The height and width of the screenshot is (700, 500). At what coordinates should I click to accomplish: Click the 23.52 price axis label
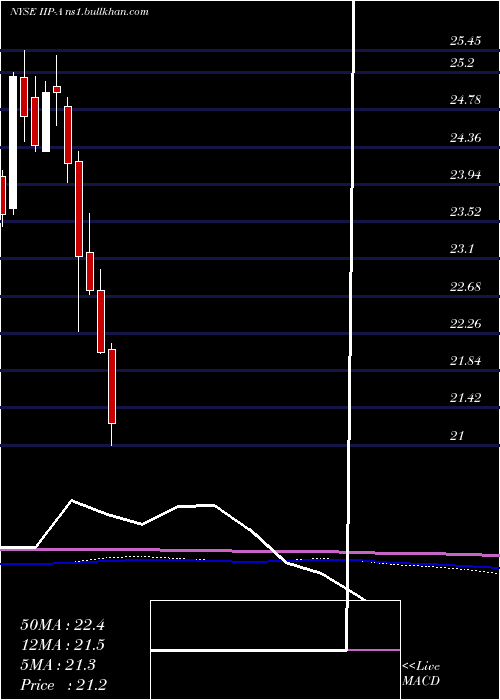(465, 212)
